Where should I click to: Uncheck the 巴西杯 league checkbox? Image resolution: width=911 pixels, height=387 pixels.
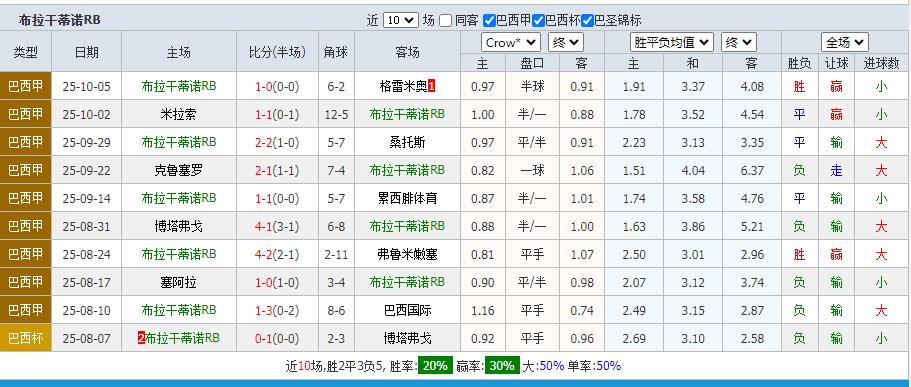pos(538,21)
